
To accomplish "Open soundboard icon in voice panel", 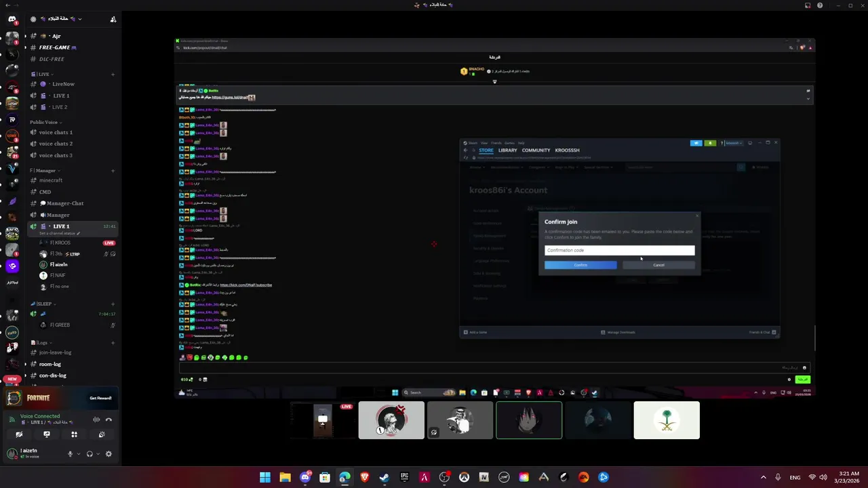I will [x=102, y=434].
